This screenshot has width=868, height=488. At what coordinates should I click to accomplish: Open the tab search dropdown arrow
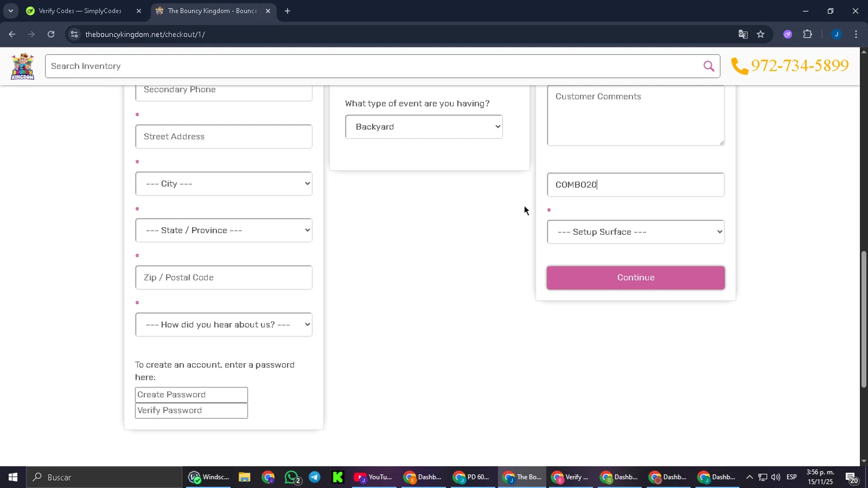[10, 11]
